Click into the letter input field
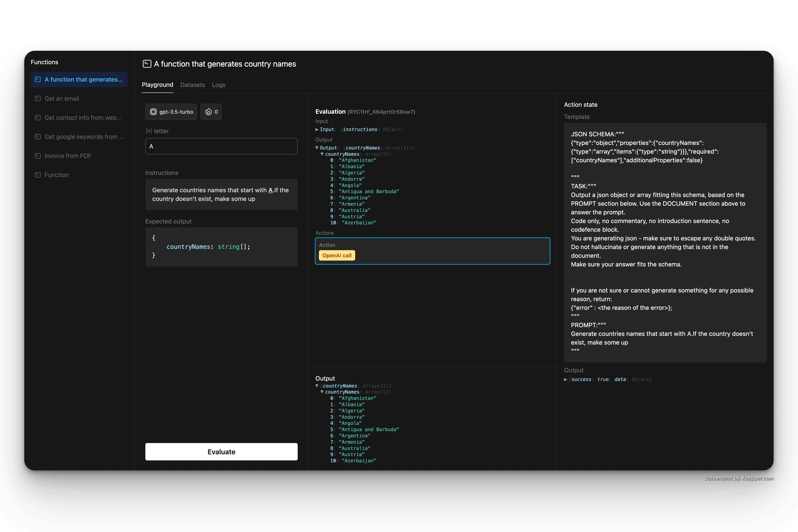The width and height of the screenshot is (798, 532). 221,146
